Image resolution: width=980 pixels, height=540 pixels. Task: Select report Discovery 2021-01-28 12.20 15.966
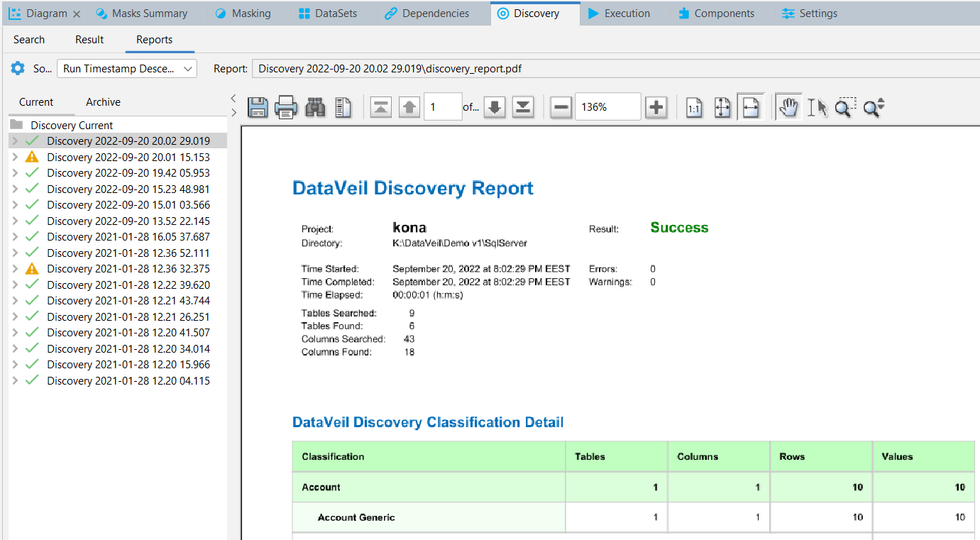pyautogui.click(x=128, y=365)
